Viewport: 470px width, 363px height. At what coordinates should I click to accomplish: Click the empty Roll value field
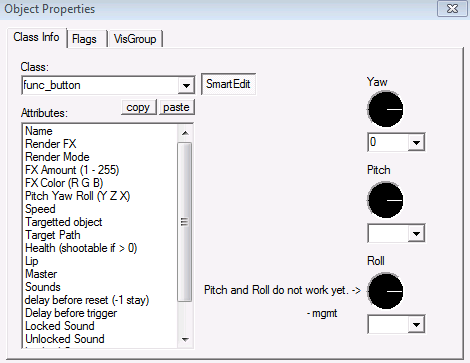[388, 324]
